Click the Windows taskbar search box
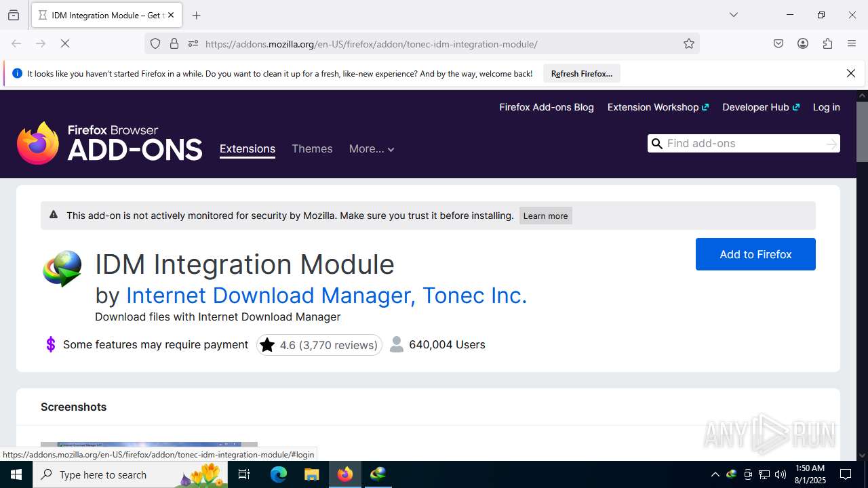868x488 pixels. point(130,474)
